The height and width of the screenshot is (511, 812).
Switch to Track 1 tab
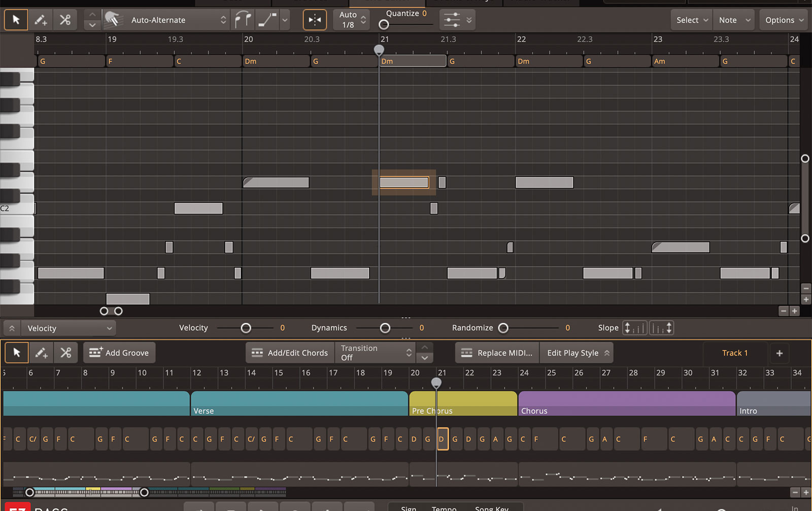[735, 353]
